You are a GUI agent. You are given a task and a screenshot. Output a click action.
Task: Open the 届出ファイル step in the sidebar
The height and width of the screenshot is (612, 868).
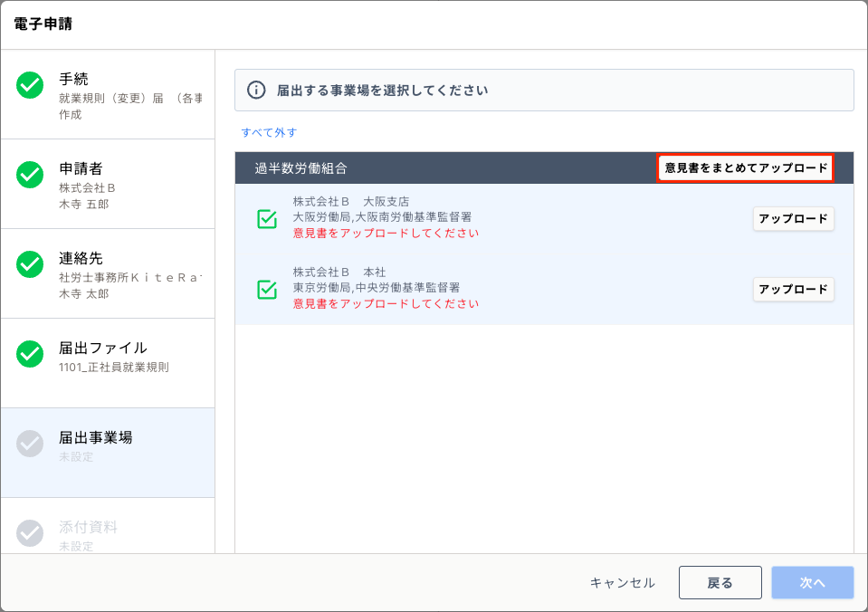point(108,364)
